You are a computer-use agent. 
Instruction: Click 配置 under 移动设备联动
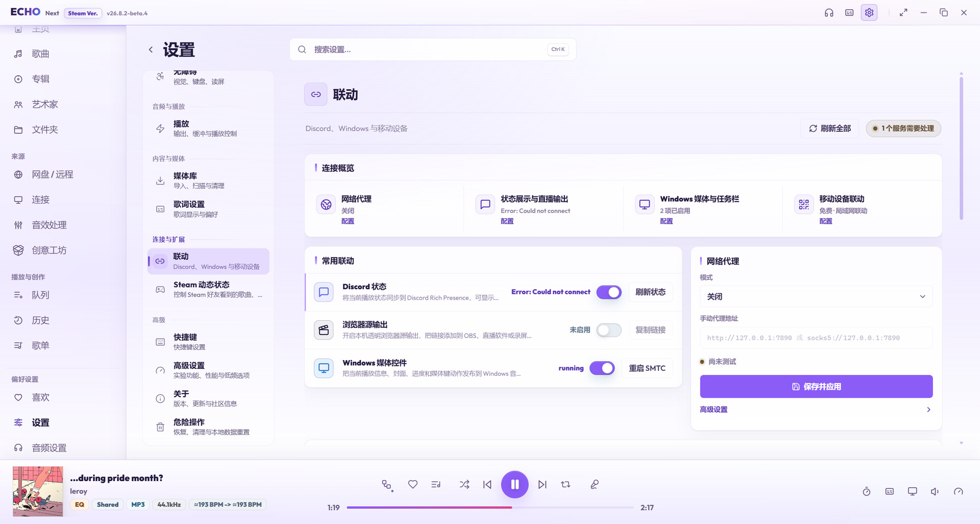tap(825, 221)
